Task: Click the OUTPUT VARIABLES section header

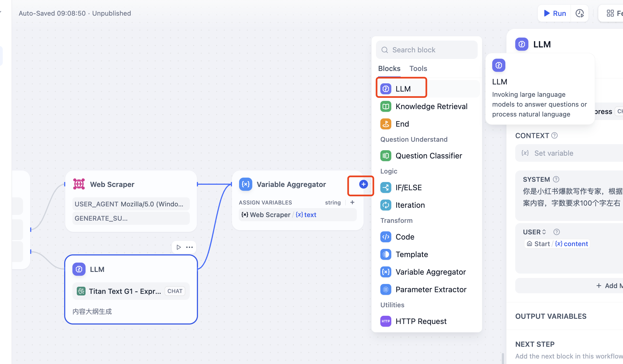Action: (x=551, y=316)
